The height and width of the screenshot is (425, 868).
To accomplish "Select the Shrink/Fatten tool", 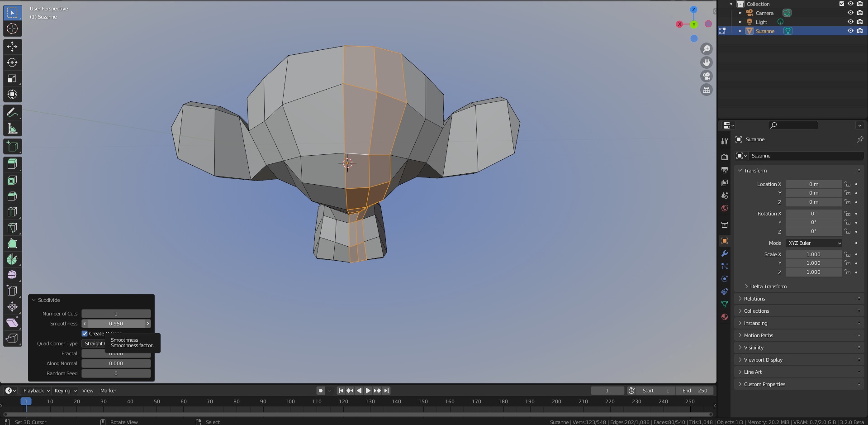I will point(12,307).
